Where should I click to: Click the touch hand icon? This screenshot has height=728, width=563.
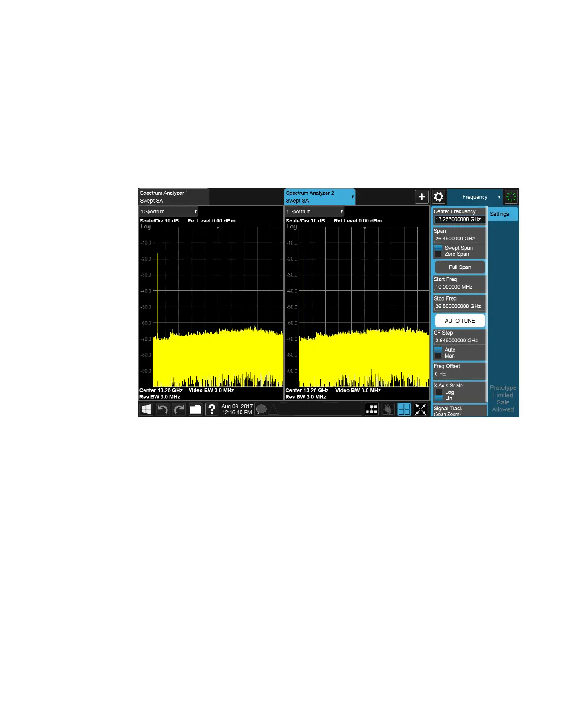click(388, 409)
